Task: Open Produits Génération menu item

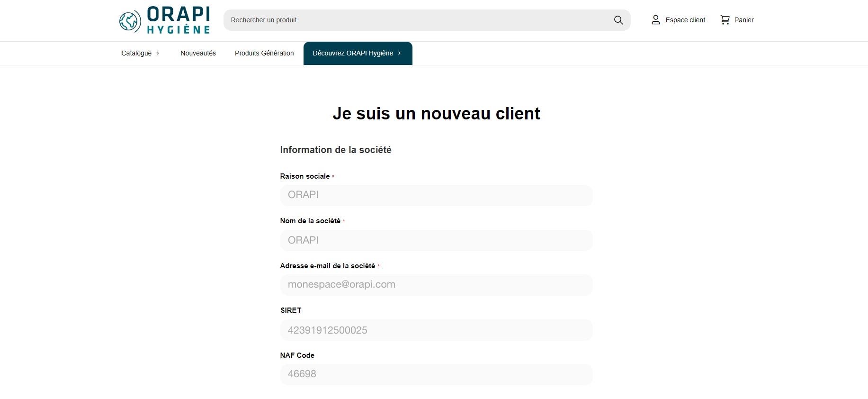Action: tap(264, 53)
